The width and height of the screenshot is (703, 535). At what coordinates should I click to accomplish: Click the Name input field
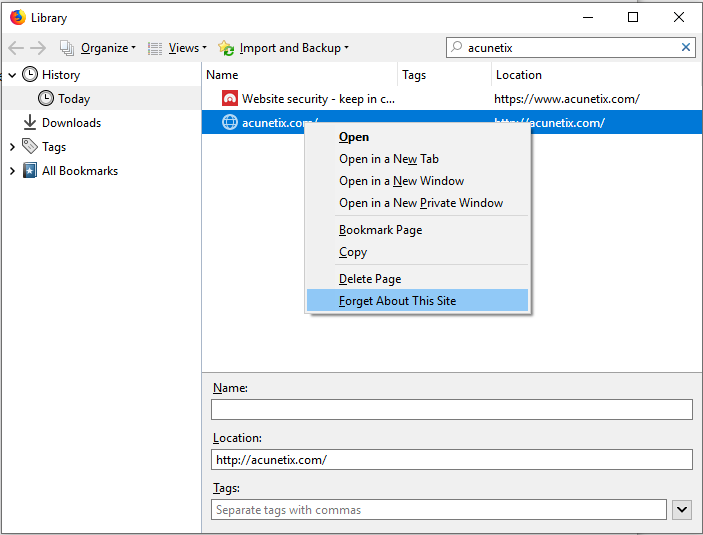pyautogui.click(x=452, y=409)
